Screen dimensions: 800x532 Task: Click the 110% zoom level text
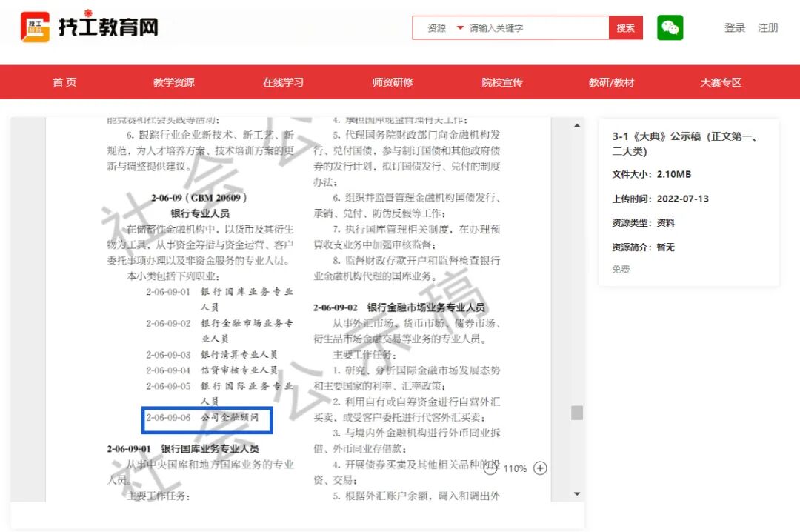pyautogui.click(x=515, y=469)
